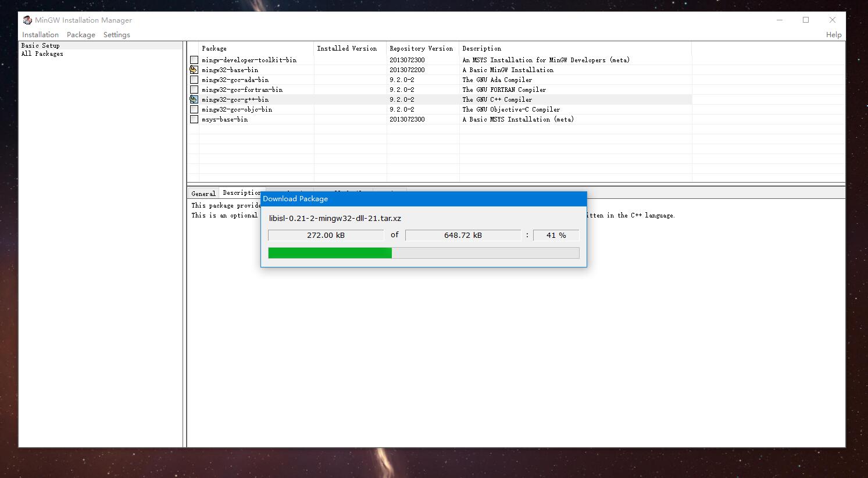This screenshot has width=868, height=478.
Task: Select the mingw32-gcc-fortran-bin package name
Action: pos(242,90)
